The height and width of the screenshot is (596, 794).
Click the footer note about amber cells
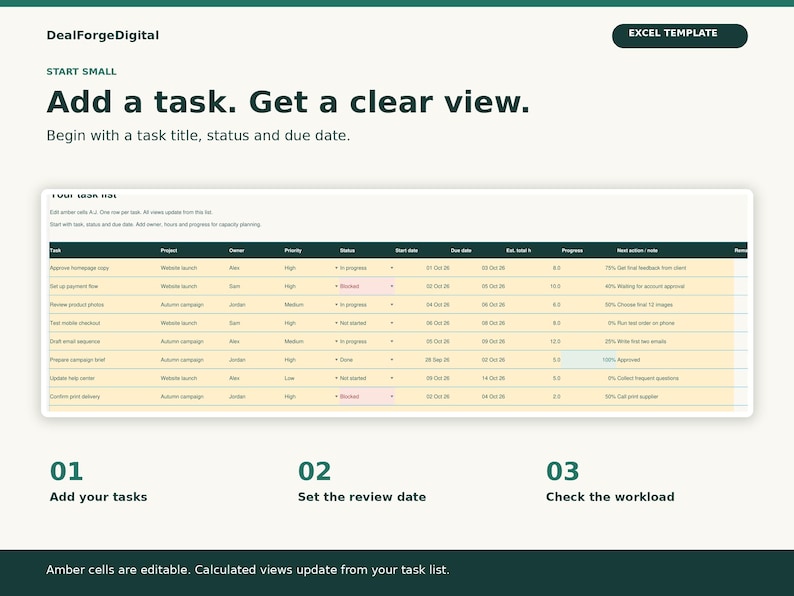[x=248, y=570]
